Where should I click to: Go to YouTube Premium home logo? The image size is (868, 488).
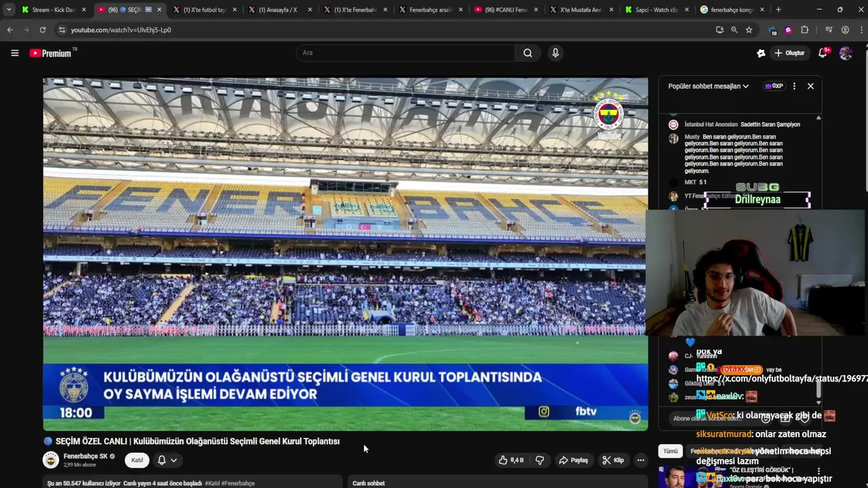pos(51,53)
